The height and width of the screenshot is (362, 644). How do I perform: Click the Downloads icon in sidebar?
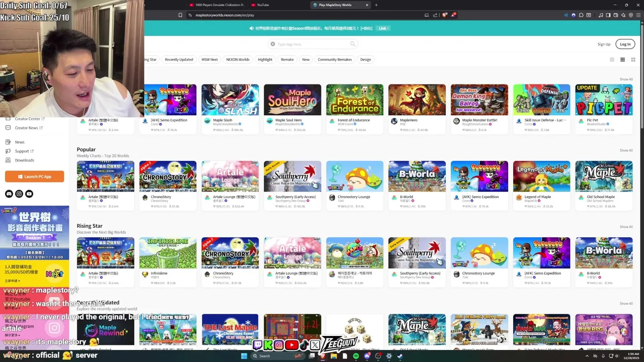point(8,160)
